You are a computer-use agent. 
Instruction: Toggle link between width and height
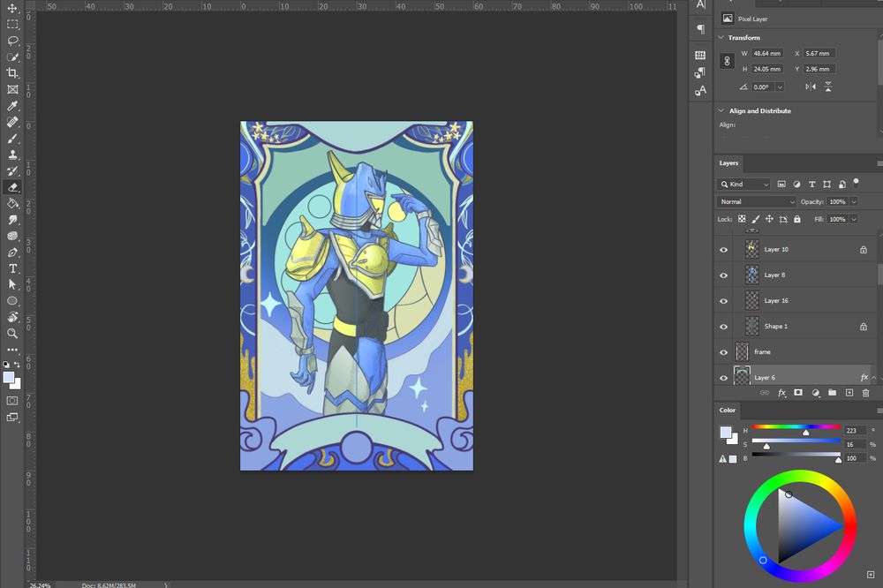[727, 62]
